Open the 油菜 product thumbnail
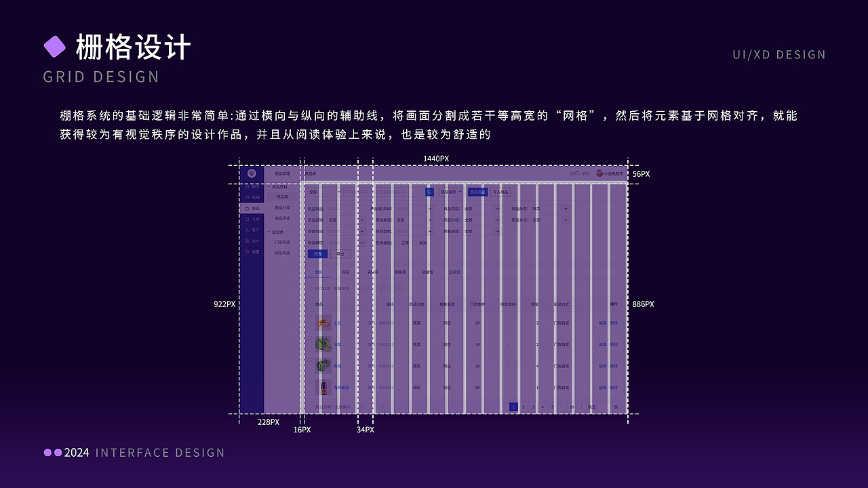 pyautogui.click(x=323, y=344)
